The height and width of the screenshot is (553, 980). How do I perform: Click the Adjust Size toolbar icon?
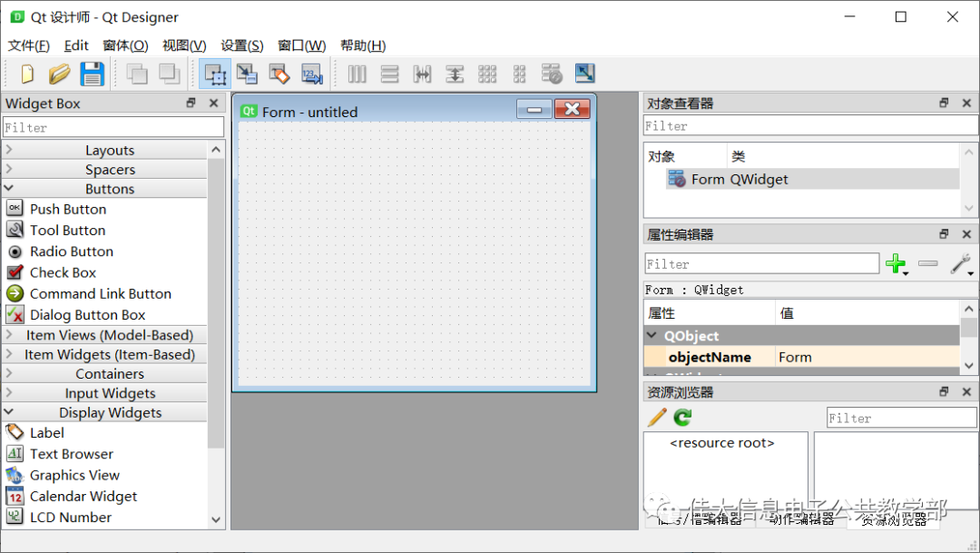point(584,74)
